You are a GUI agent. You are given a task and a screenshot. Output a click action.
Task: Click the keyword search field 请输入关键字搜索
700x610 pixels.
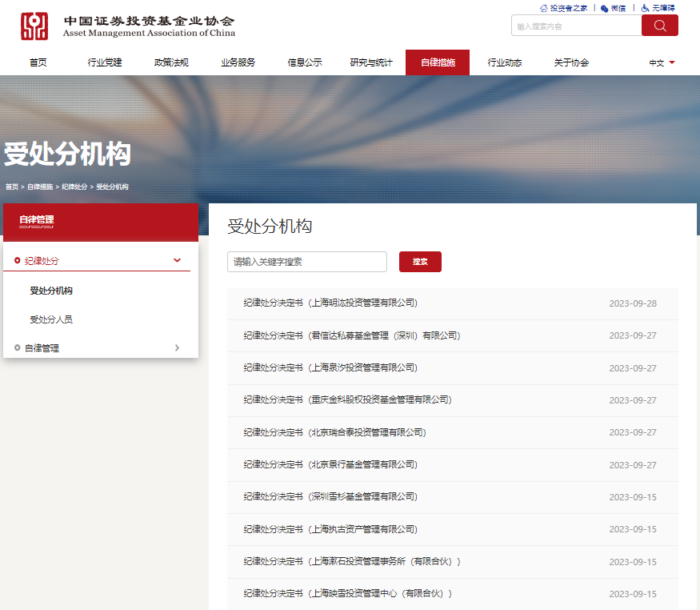306,262
